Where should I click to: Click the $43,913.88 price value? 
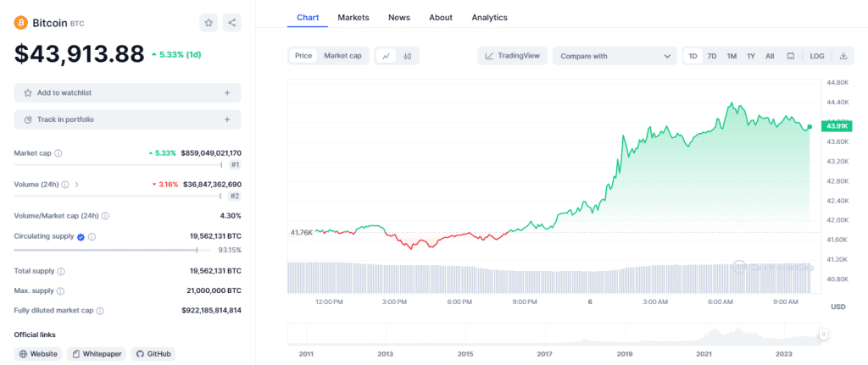(x=79, y=53)
